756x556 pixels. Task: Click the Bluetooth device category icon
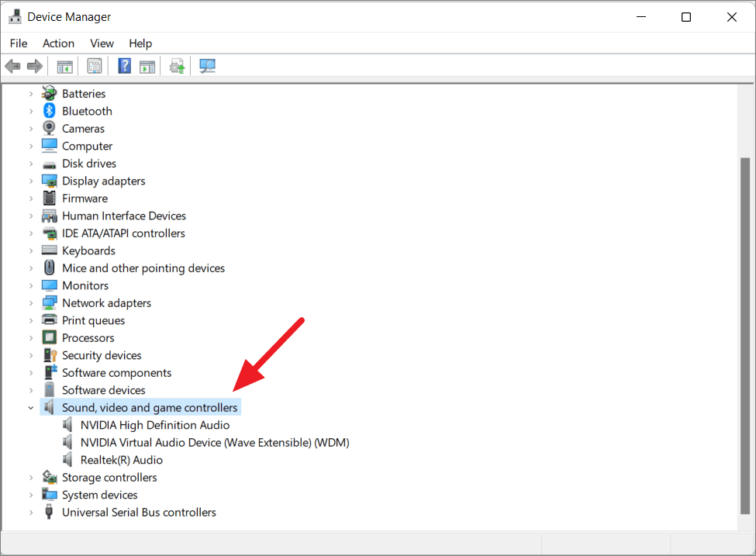[x=48, y=110]
